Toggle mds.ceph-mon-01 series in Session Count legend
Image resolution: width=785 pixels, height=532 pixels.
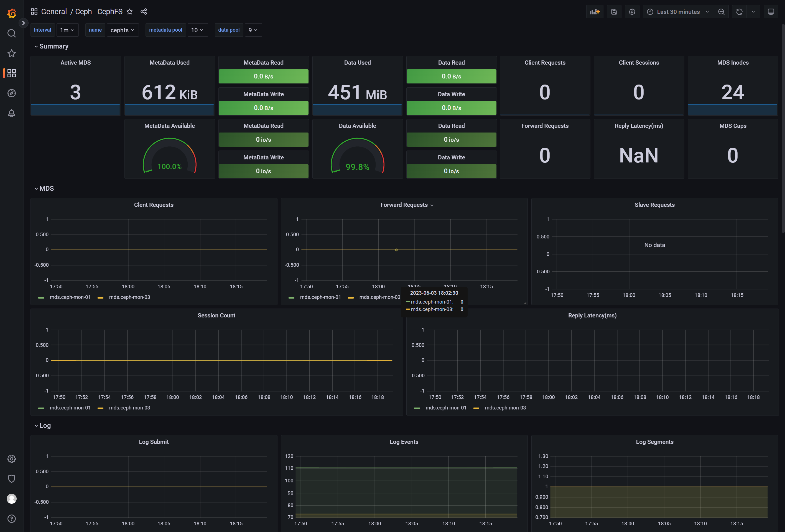[70, 408]
